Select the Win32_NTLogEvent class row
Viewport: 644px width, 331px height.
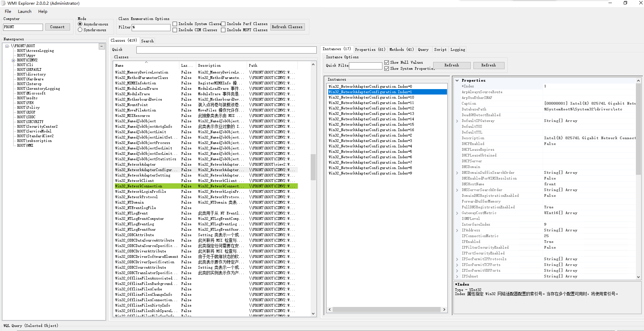(206, 213)
